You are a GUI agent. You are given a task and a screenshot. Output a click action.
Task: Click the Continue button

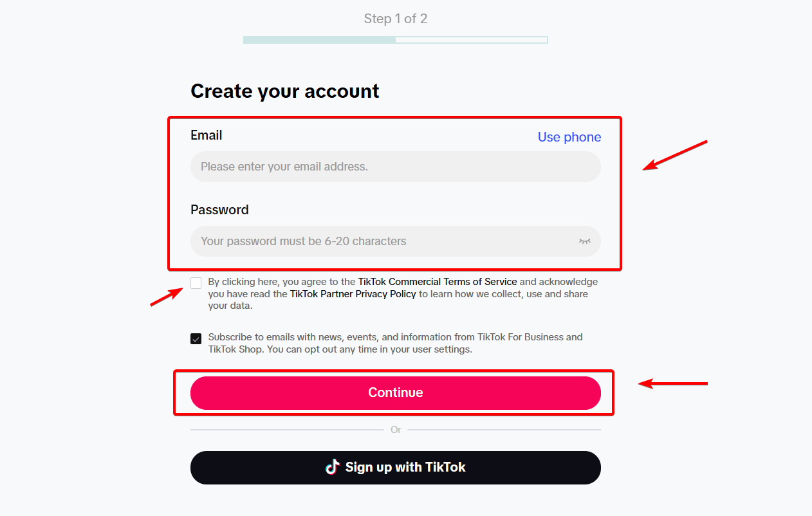click(x=395, y=392)
